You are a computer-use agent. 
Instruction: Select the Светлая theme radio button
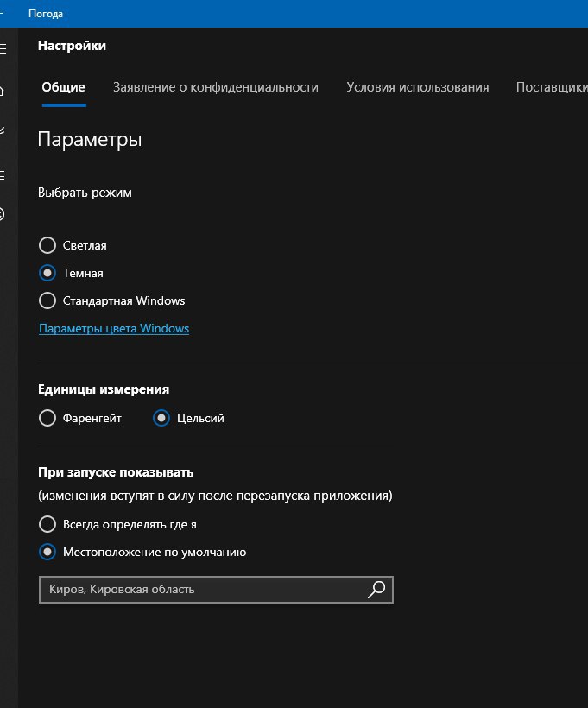tap(47, 245)
